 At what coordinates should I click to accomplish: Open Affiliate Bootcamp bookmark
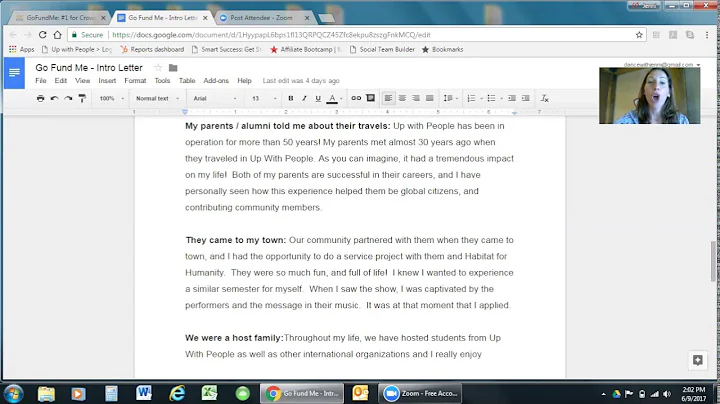(x=306, y=50)
